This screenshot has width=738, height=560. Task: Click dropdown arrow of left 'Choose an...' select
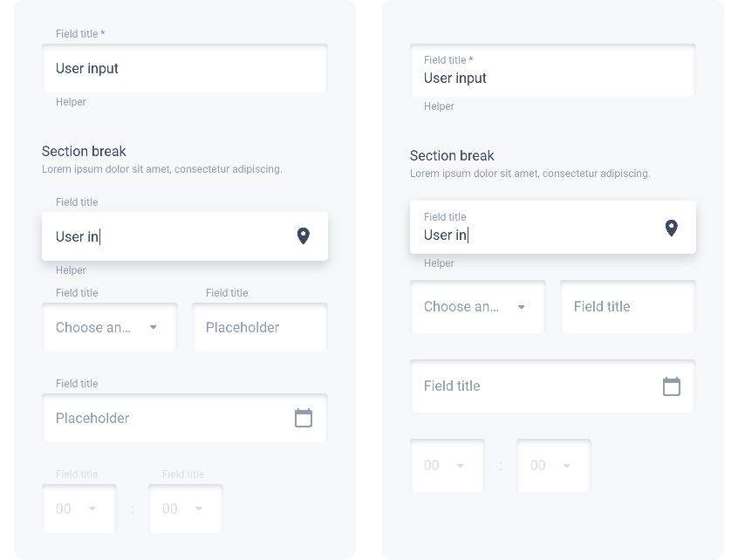153,327
